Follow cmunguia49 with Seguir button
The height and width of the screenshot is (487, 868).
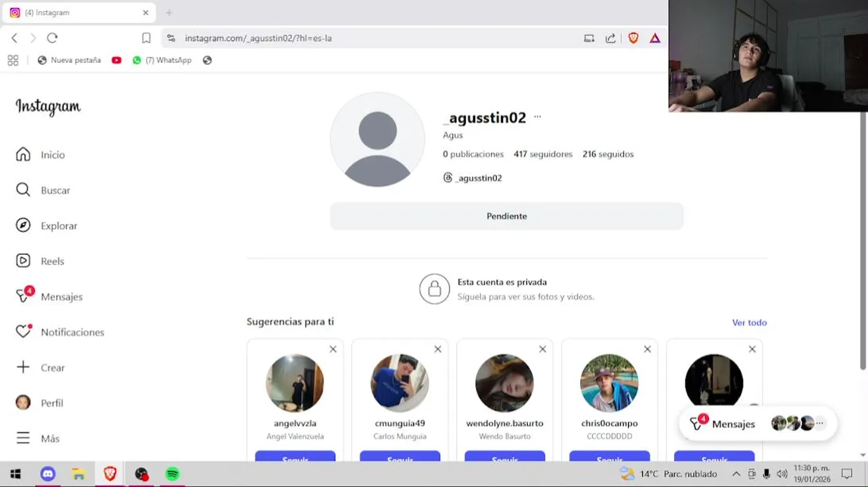400,457
